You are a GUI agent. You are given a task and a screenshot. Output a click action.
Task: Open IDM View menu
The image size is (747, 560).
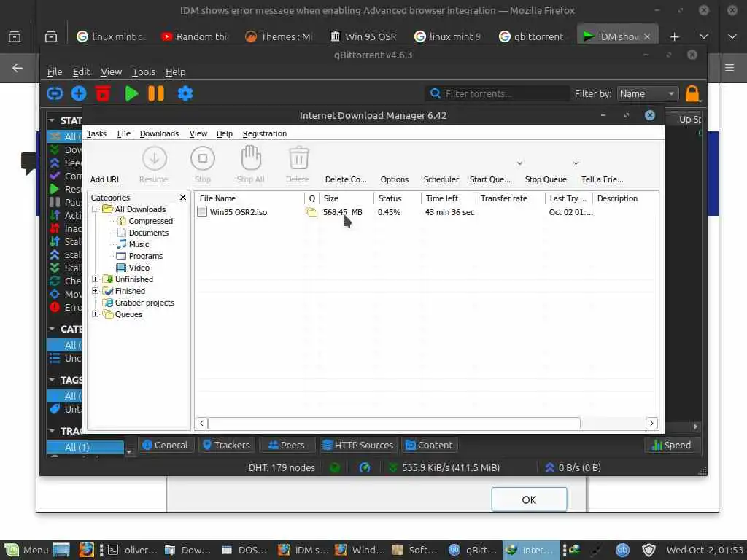point(198,133)
